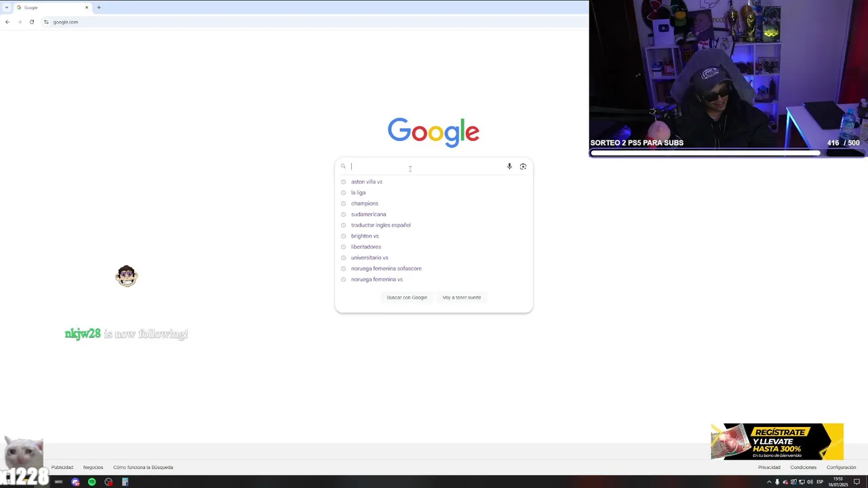Open 'Cómo funciona la Búsqueda' link
Viewport: 868px width, 488px height.
point(143,467)
